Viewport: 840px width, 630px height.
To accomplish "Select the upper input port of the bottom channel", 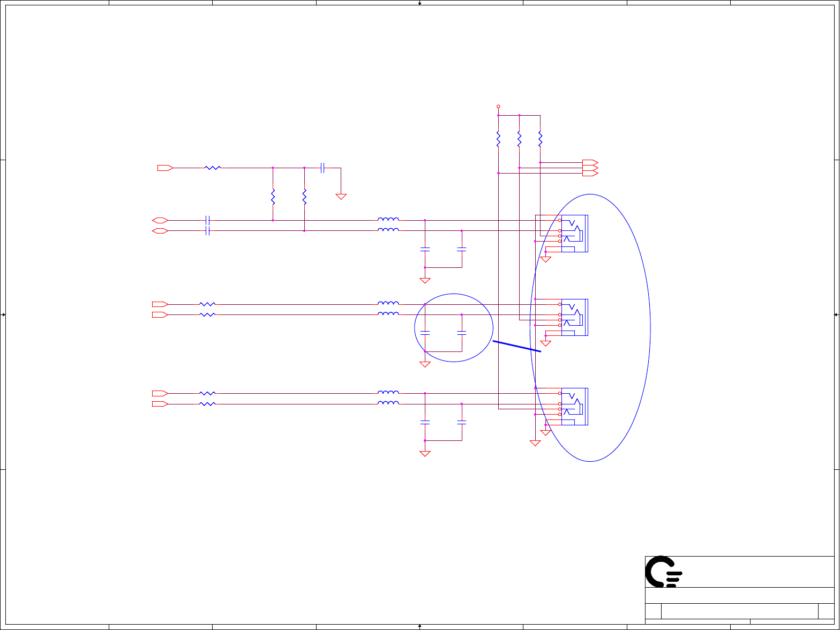I will click(160, 393).
